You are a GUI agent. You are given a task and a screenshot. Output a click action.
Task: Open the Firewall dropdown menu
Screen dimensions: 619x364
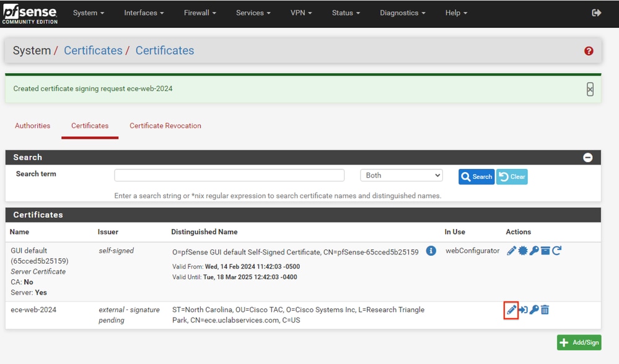coord(200,13)
